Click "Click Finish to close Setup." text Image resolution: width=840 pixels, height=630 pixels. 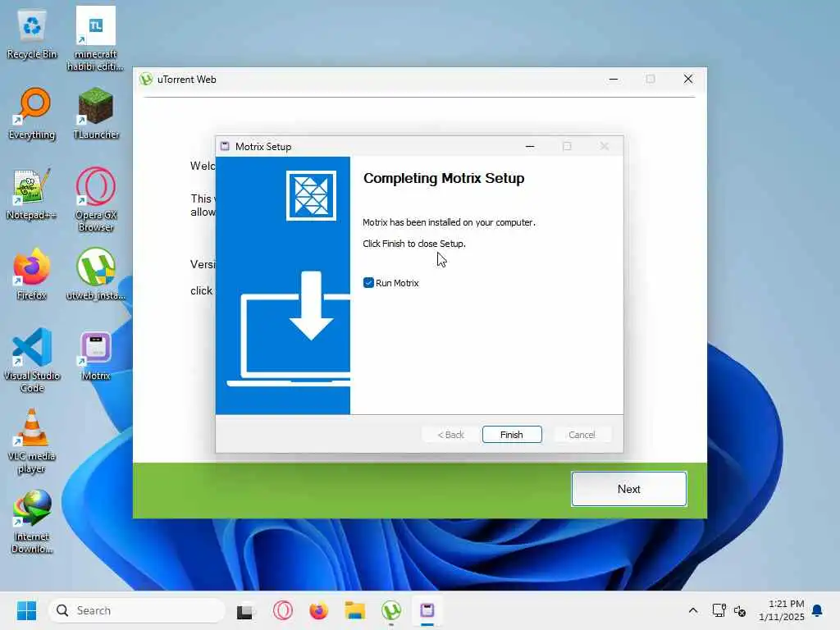tap(414, 244)
